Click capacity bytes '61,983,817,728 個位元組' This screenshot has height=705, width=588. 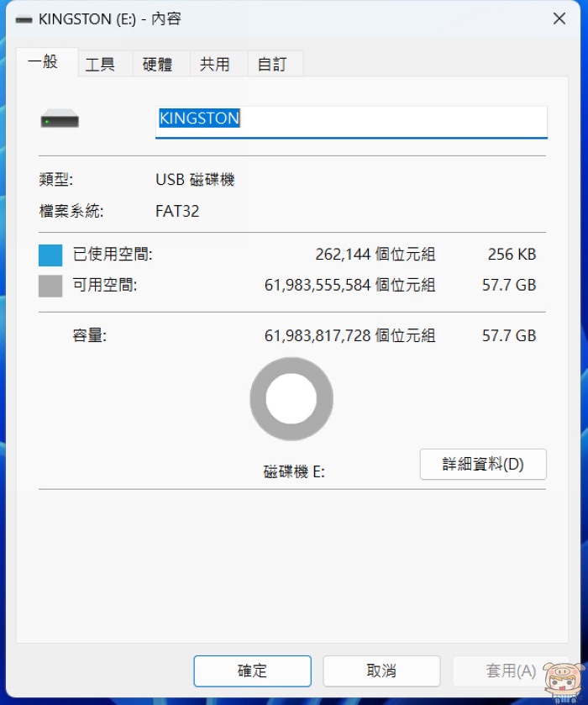coord(349,336)
